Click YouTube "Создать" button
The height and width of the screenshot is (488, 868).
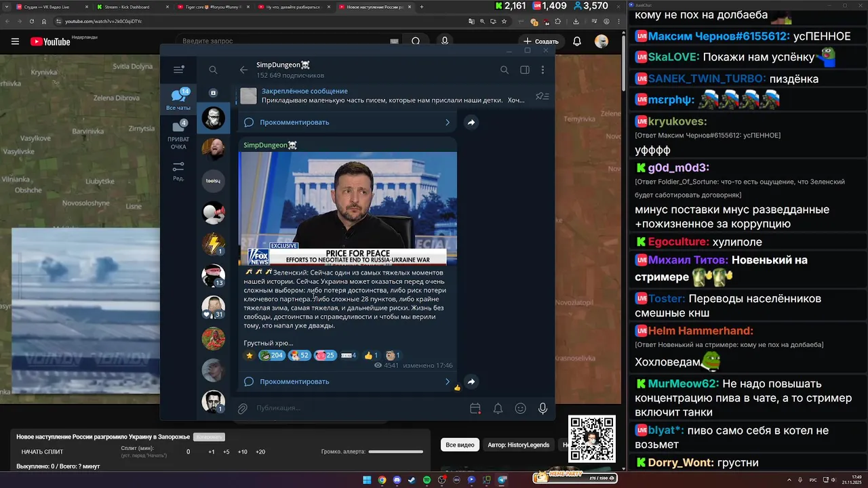click(541, 41)
